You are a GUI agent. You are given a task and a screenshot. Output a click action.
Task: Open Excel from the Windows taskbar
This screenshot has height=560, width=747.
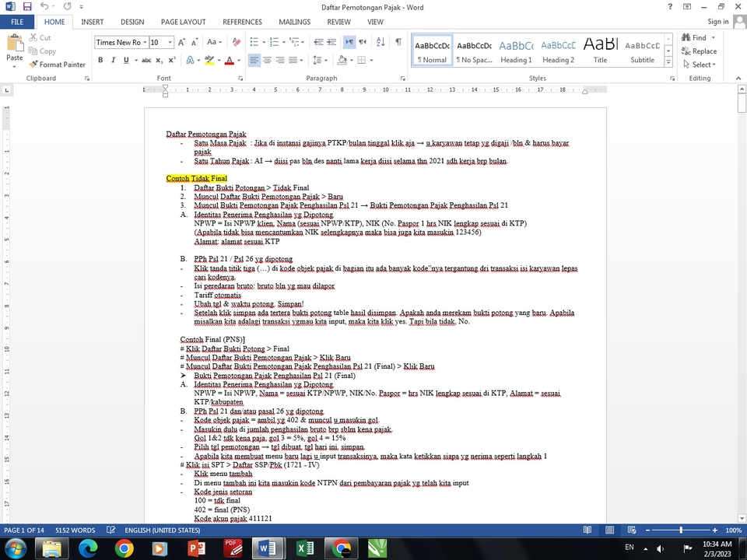[305, 548]
